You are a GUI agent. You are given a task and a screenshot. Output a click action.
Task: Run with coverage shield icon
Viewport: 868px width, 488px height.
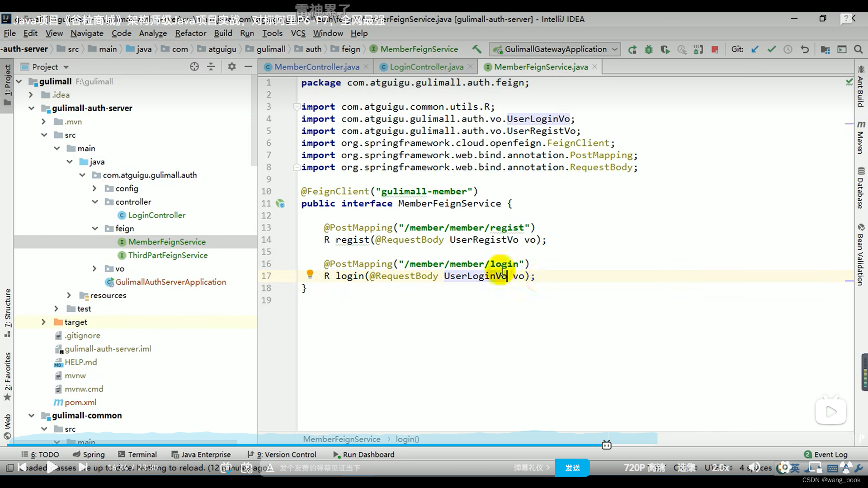point(665,49)
